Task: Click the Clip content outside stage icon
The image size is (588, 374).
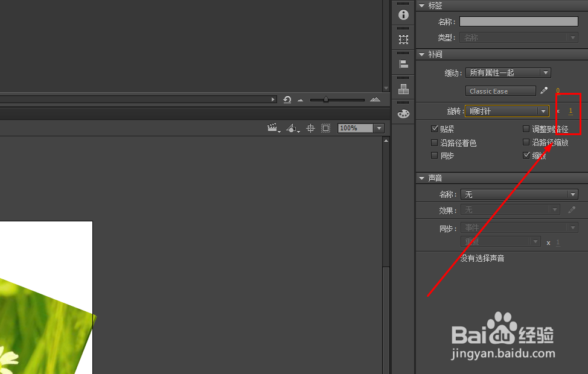Action: coord(325,128)
